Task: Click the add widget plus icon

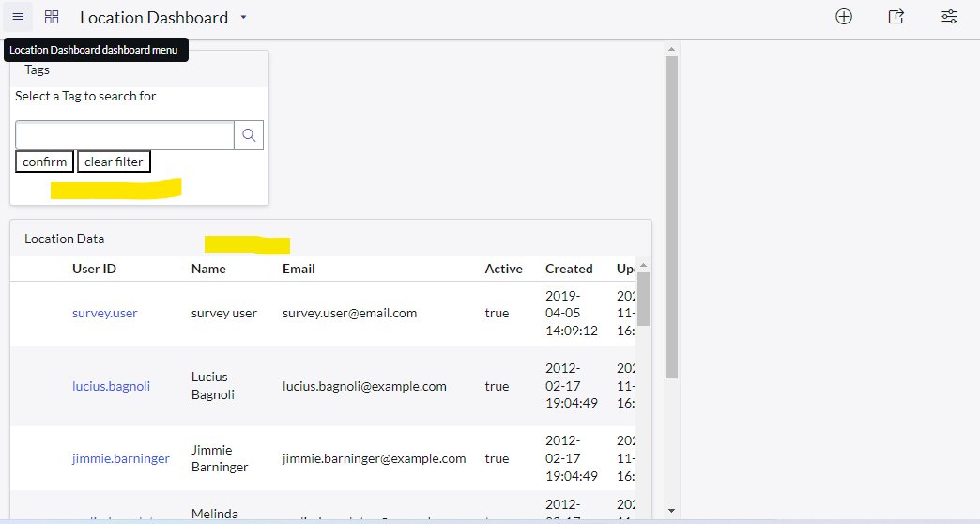Action: [x=844, y=17]
